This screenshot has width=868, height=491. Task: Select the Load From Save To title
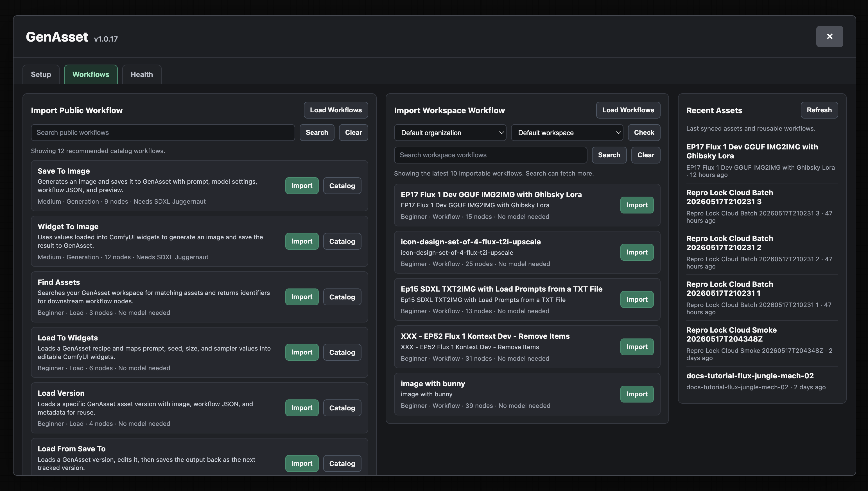click(71, 449)
